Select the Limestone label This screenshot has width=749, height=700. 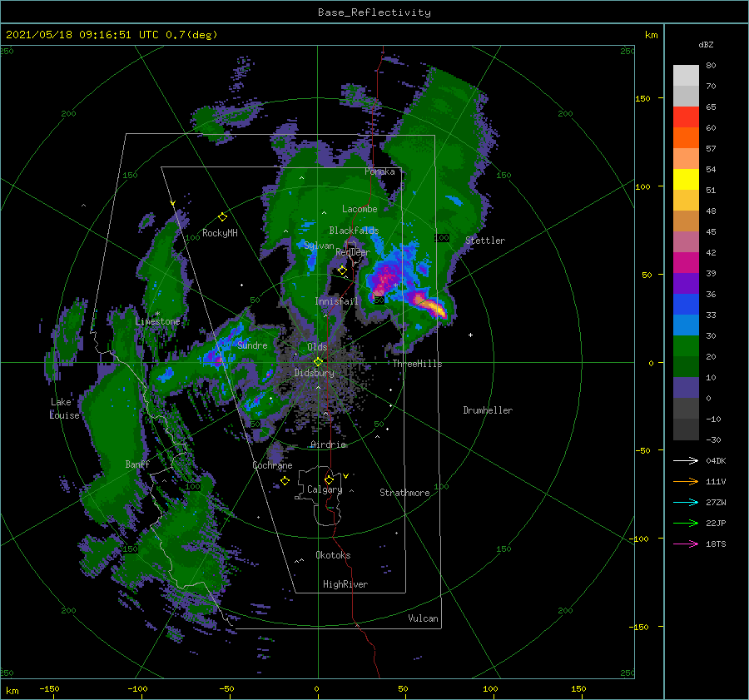[157, 321]
